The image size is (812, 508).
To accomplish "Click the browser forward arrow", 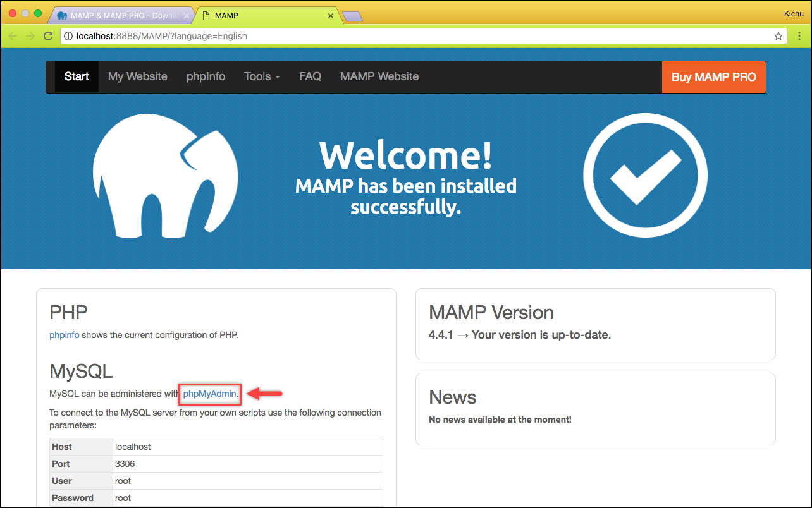I will pyautogui.click(x=30, y=36).
